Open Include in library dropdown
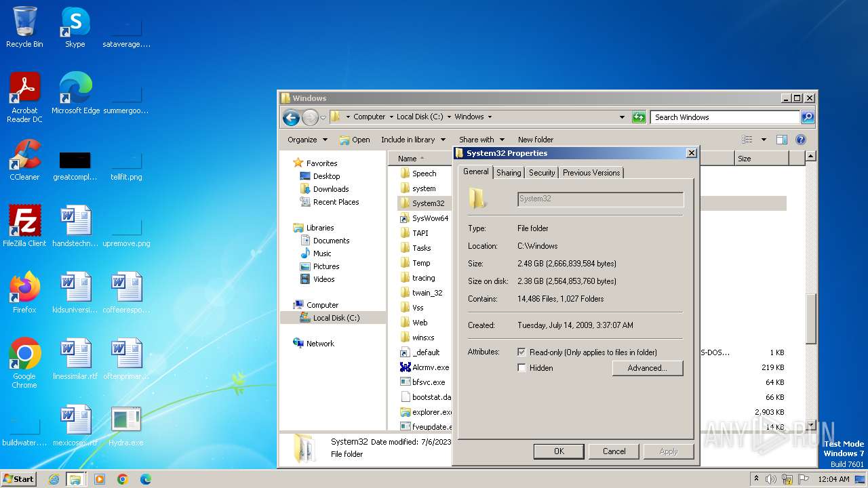Viewport: 868px width, 488px height. 413,140
